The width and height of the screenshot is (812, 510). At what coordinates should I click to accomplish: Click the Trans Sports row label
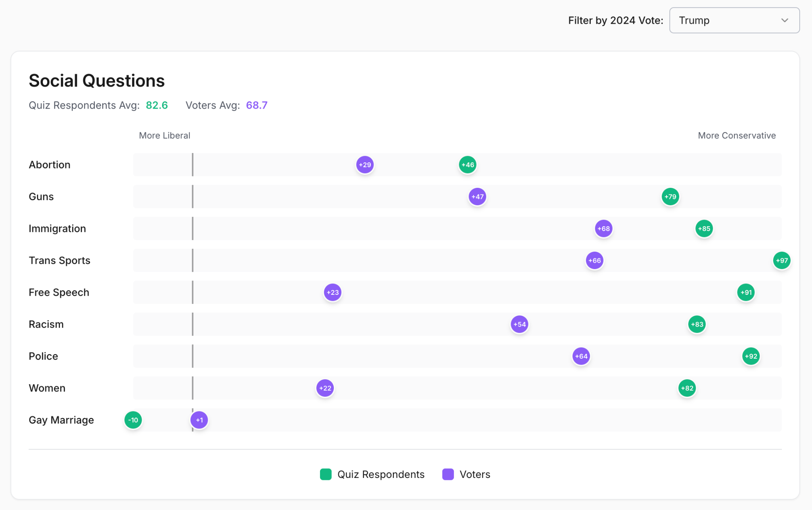pos(59,260)
